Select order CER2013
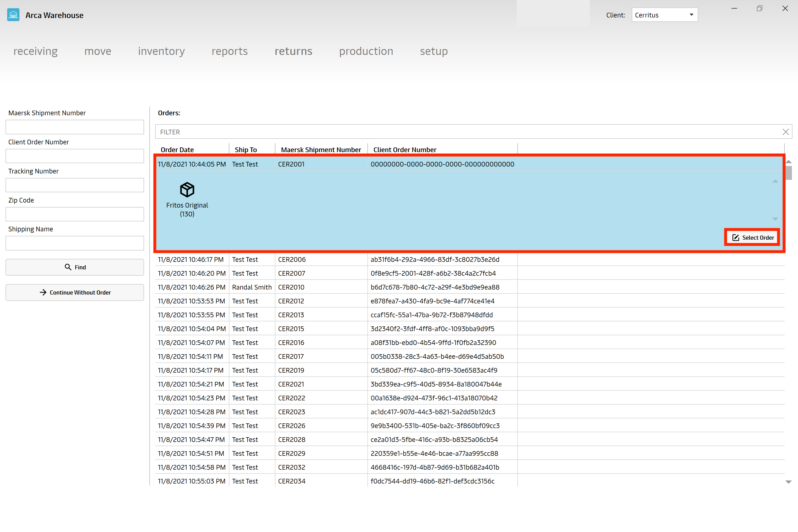Screen dimensions: 798x532 470,315
